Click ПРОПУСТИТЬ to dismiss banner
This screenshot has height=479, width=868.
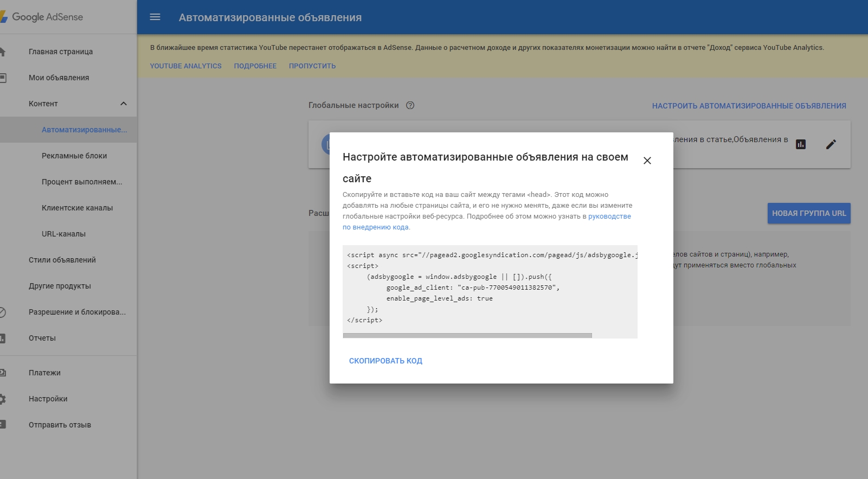pos(312,66)
